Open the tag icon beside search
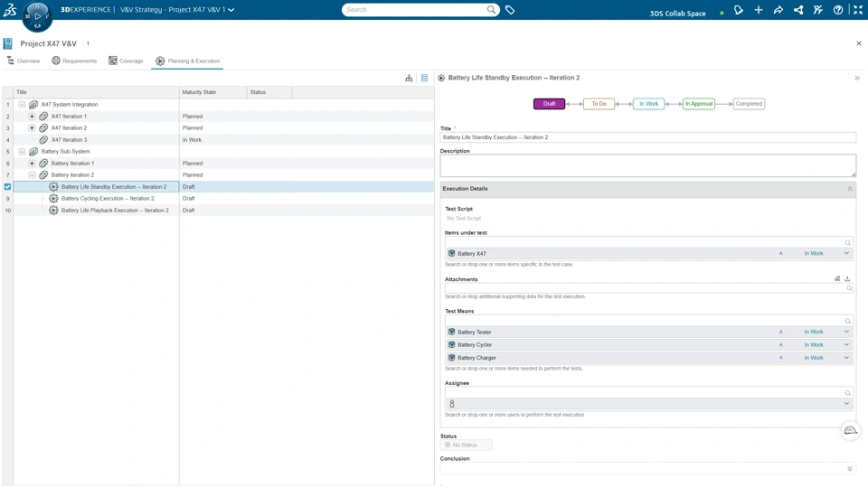The width and height of the screenshot is (868, 488). 510,9
